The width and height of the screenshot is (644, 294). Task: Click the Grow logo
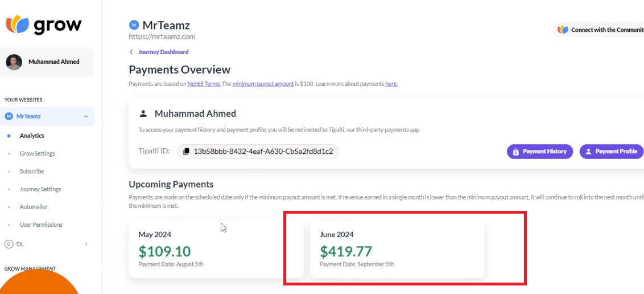click(44, 24)
